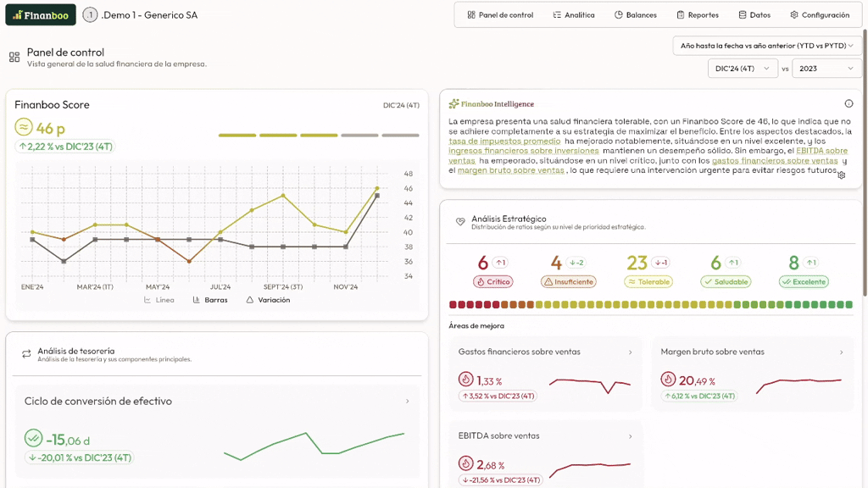Open the YTD vs PYTD comparison dropdown
Viewport: 868px width, 488px height.
click(x=766, y=46)
